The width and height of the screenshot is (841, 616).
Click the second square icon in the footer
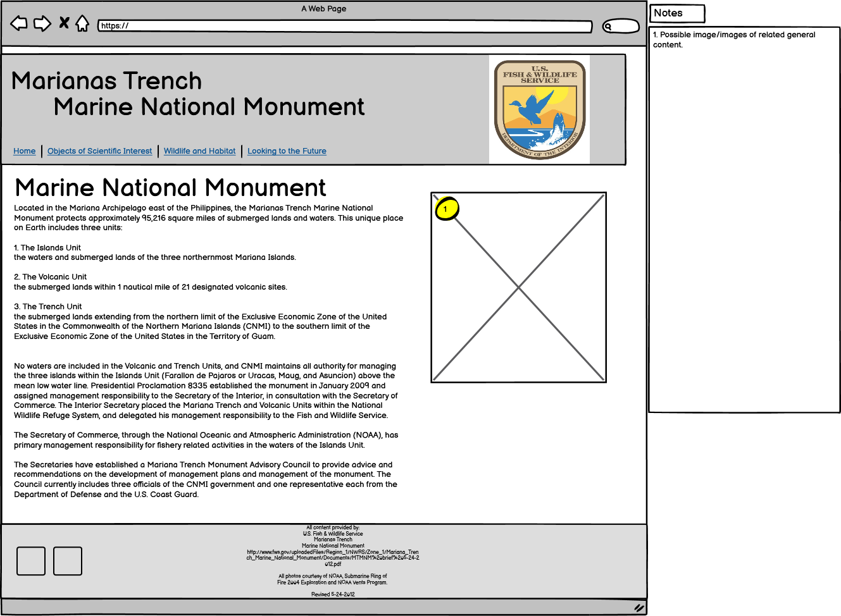(x=68, y=561)
